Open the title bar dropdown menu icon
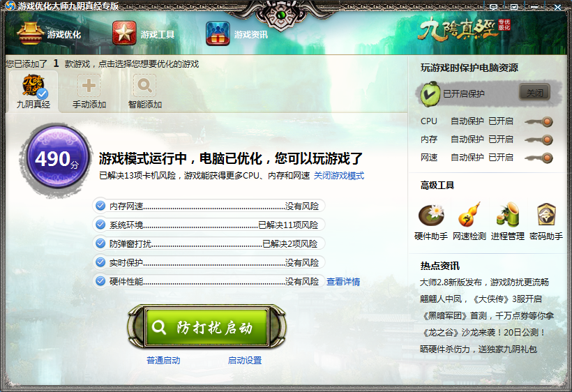The width and height of the screenshot is (572, 392). [x=514, y=6]
